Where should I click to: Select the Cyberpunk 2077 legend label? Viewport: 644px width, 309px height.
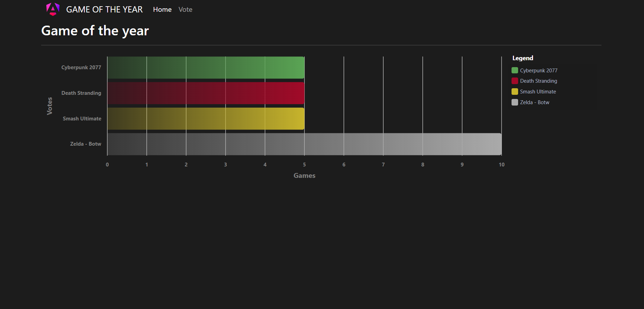[539, 70]
